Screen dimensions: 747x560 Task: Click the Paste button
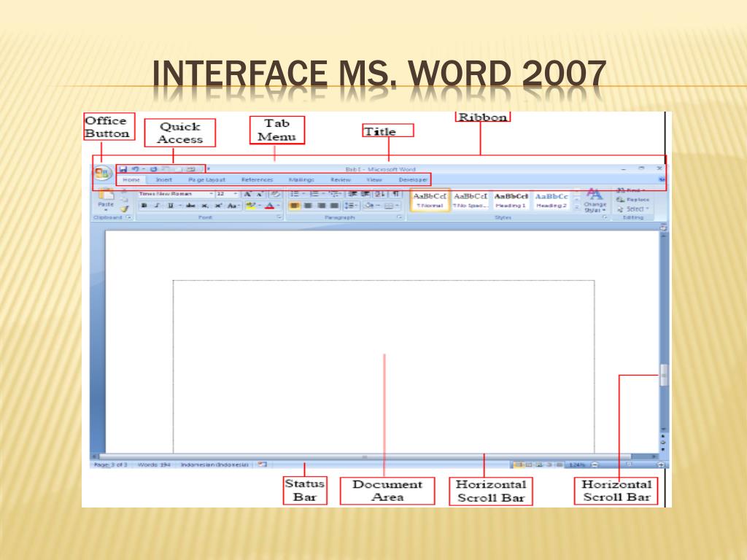[x=106, y=199]
